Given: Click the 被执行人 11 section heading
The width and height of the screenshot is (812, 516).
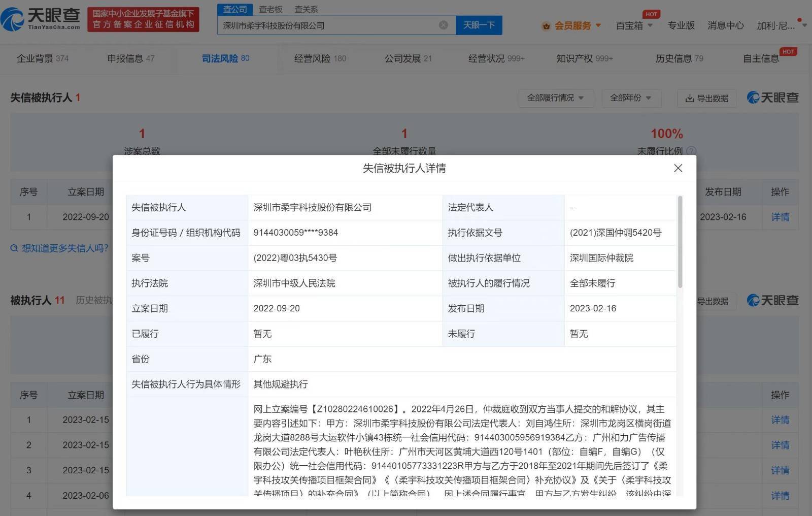Looking at the screenshot, I should pos(38,300).
